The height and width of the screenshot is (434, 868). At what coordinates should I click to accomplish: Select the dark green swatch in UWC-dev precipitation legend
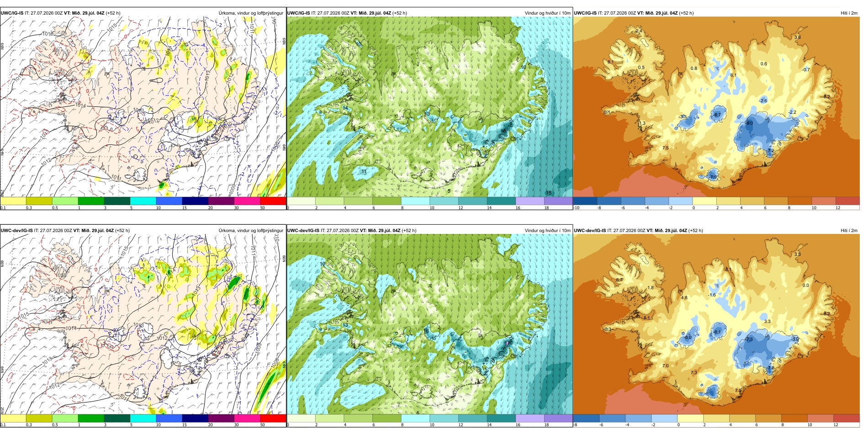(x=117, y=418)
